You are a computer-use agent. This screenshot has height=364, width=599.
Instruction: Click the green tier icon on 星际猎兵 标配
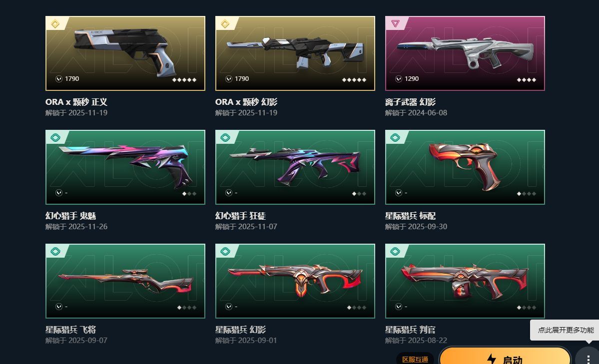point(395,137)
